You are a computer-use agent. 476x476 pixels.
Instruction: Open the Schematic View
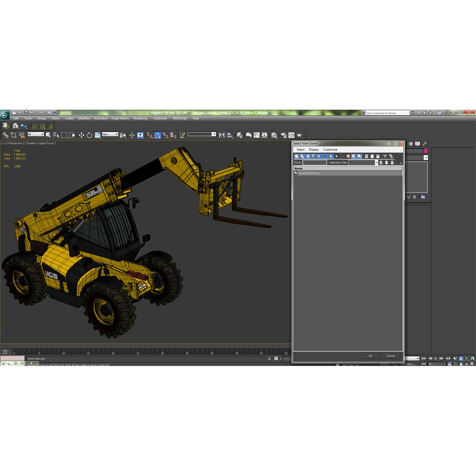[264, 135]
